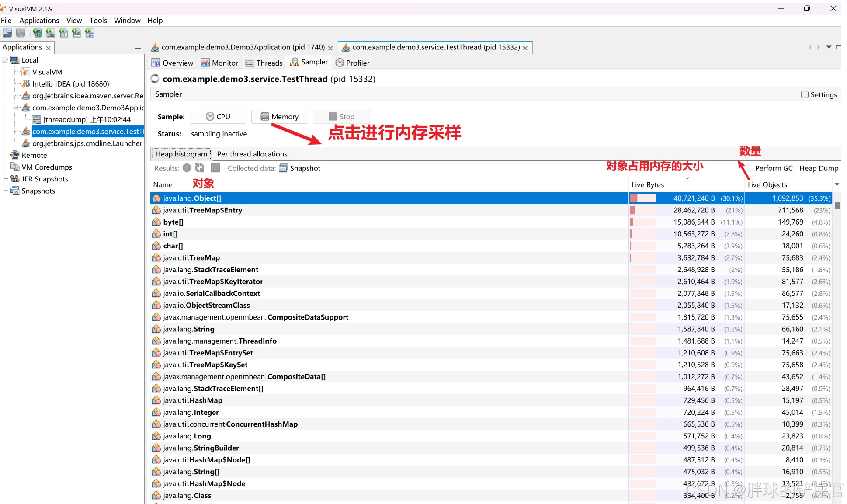This screenshot has height=504, width=847.
Task: Select the java.lang.StringBuilder row
Action: [491, 448]
